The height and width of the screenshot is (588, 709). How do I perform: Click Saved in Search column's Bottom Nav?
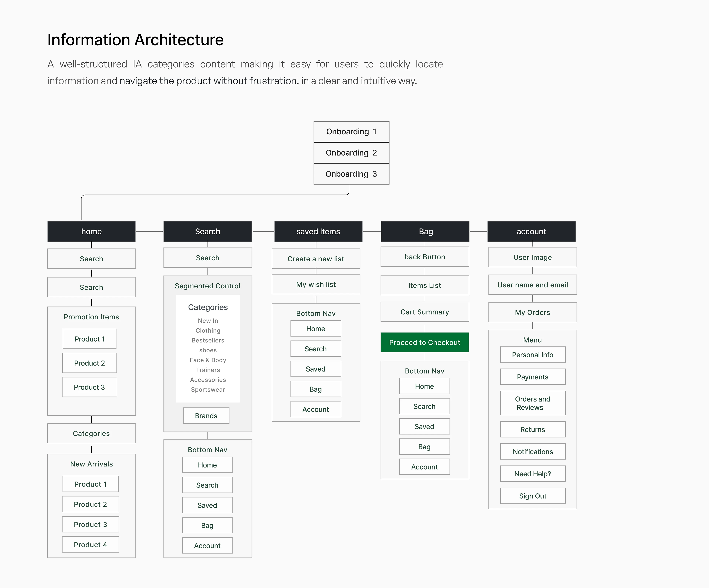pyautogui.click(x=207, y=505)
